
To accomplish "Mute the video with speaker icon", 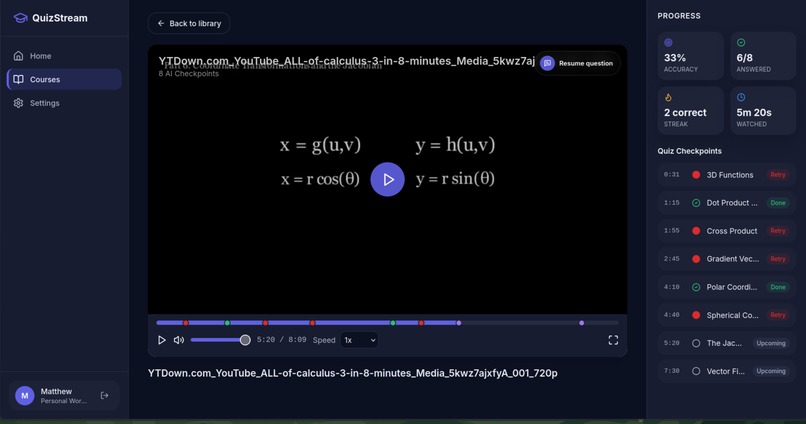I will tap(179, 340).
